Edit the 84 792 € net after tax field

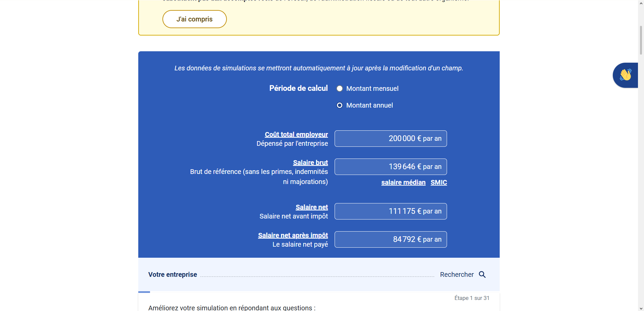(391, 239)
